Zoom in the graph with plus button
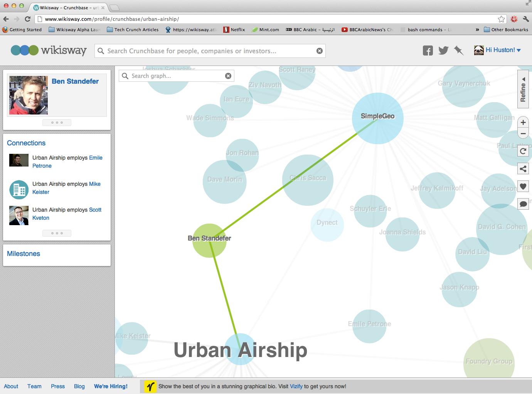Viewport: 532px width, 394px height. point(523,123)
